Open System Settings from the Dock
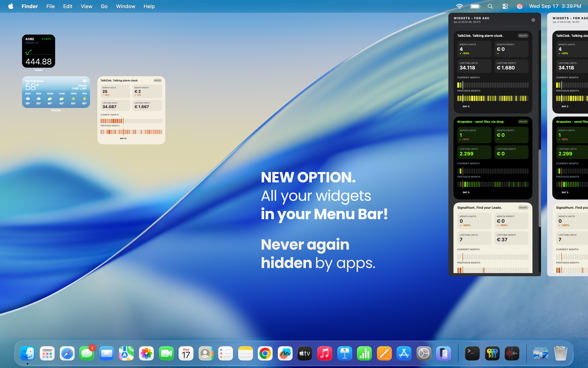 [424, 353]
